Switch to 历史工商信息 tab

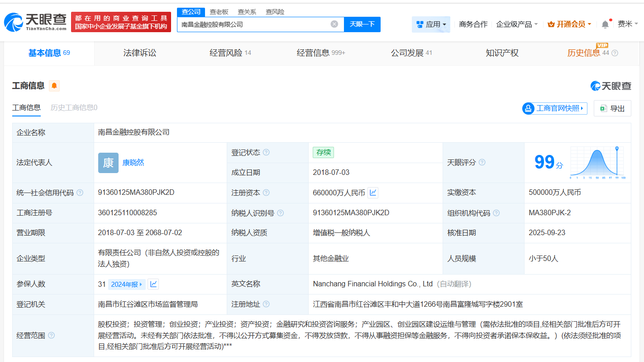tap(75, 108)
